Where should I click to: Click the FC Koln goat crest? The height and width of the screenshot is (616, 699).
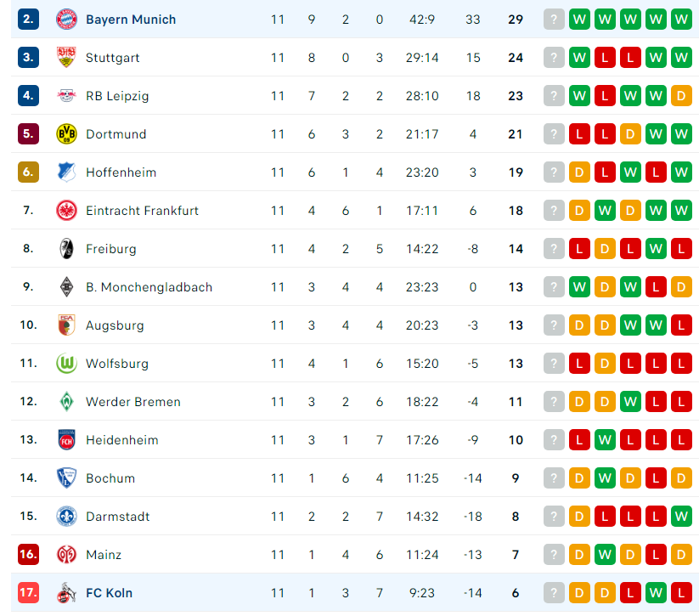(x=66, y=593)
